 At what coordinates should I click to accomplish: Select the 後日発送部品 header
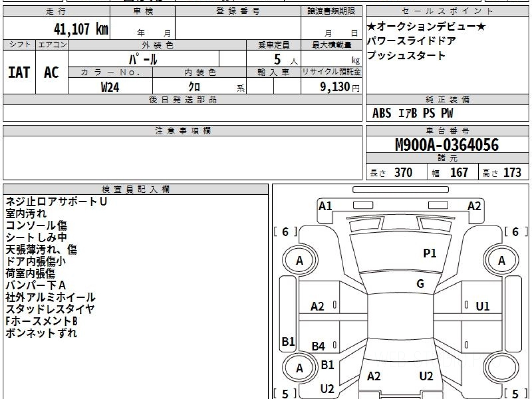183,100
